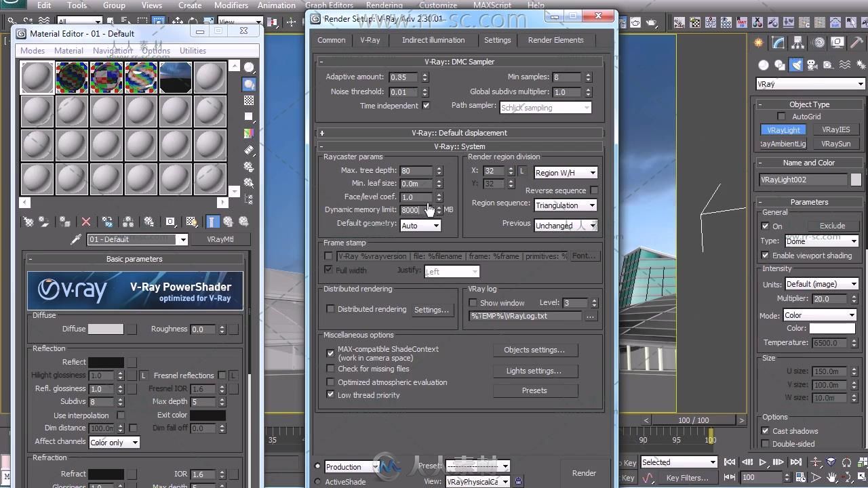868x488 pixels.
Task: Click the Presets button in System rollout
Action: 534,391
